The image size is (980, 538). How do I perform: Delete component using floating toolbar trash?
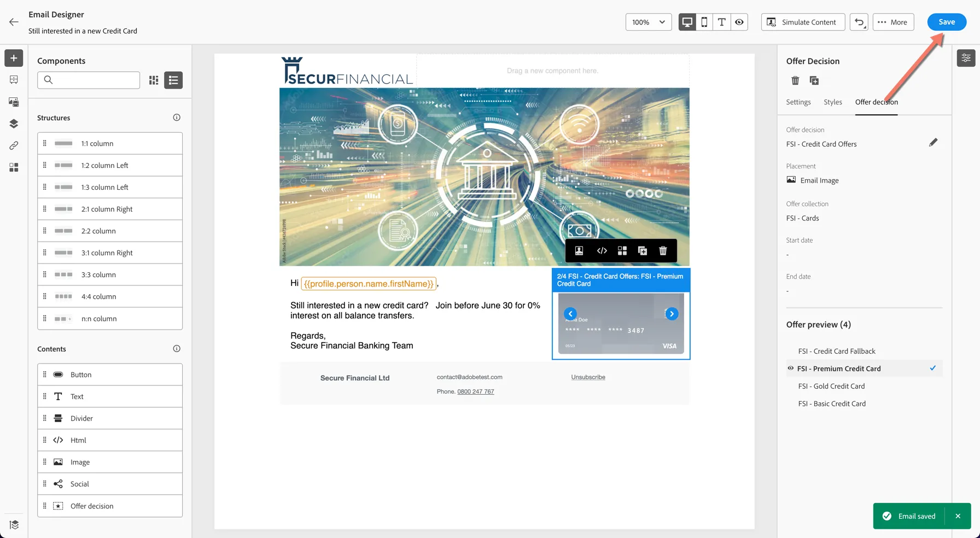[x=663, y=251]
